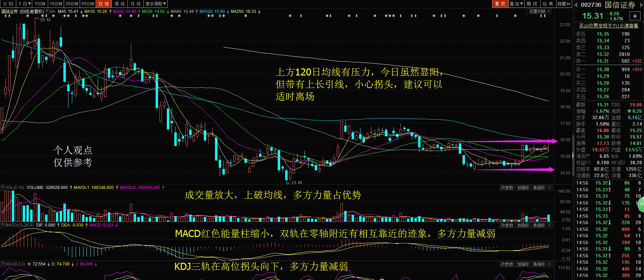Click 加指标 in the MACD panel
644x280 pixels.
(523, 225)
